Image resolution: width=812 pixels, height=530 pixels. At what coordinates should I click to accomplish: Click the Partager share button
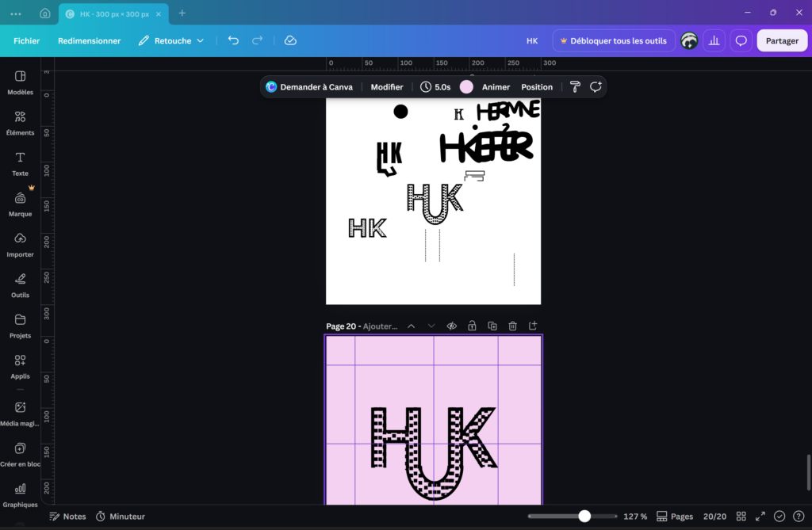click(x=782, y=40)
